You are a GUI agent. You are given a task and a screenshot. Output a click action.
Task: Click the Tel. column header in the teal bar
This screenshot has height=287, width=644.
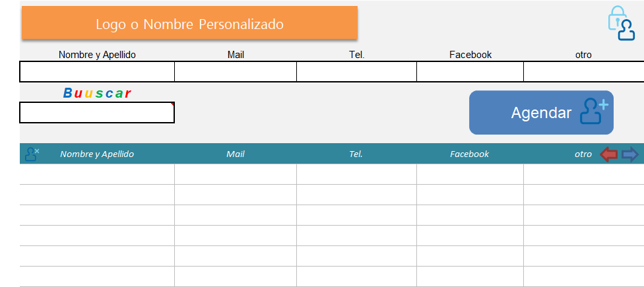[x=356, y=154]
